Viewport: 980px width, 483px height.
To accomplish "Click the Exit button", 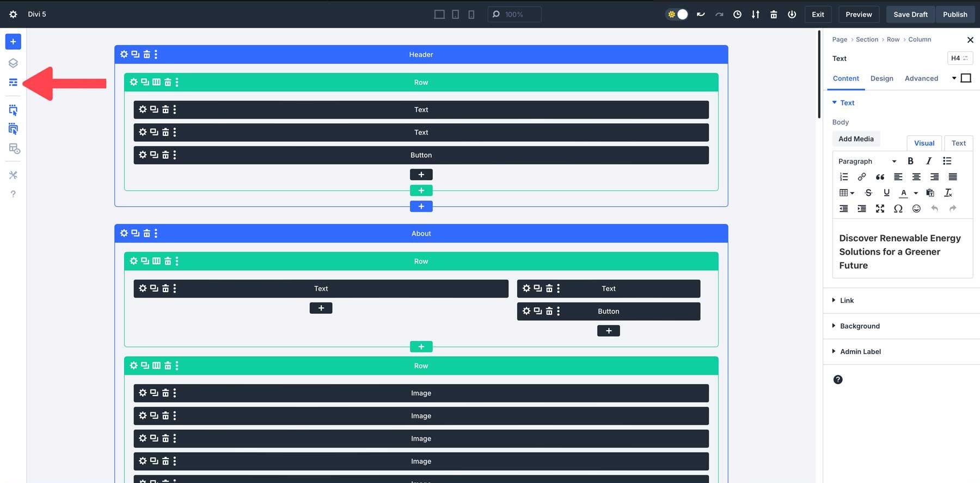I will point(818,14).
